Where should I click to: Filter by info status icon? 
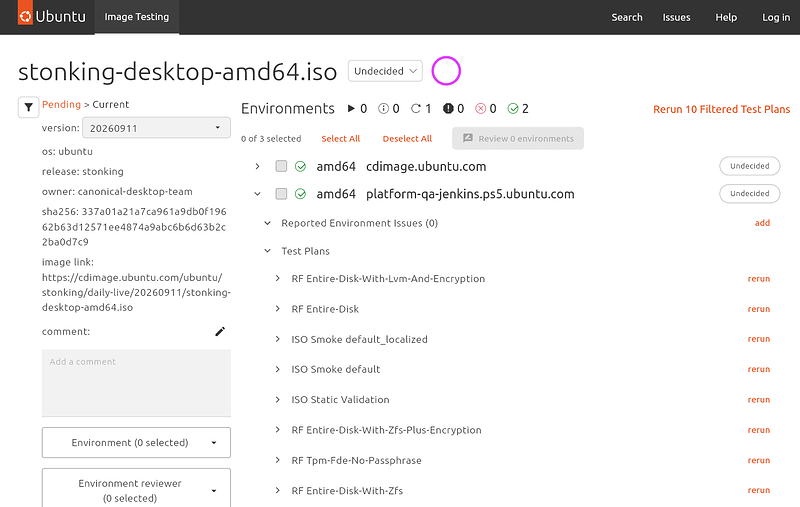point(383,109)
